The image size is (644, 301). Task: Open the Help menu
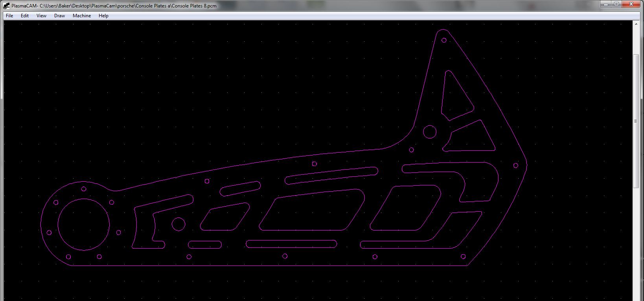coord(103,16)
